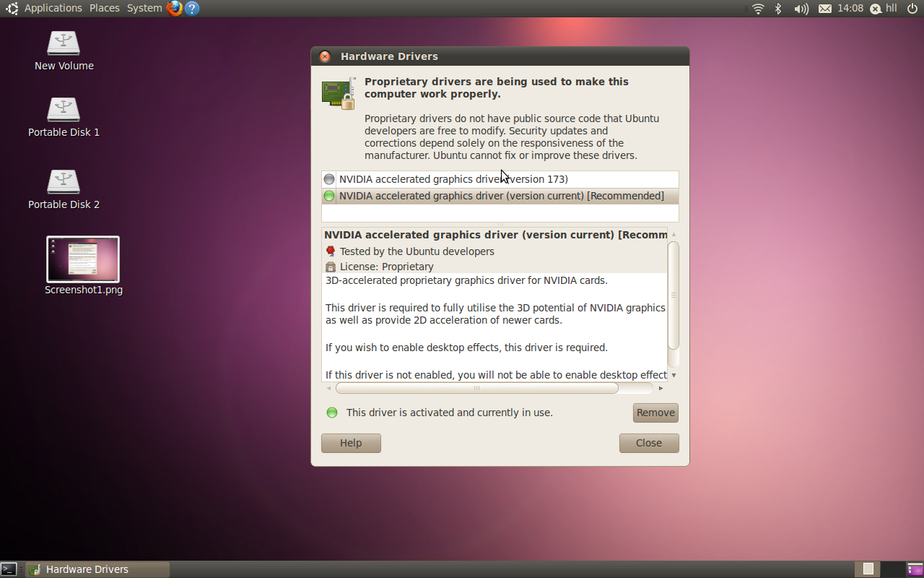The height and width of the screenshot is (578, 924).
Task: Click the Tested by Ubuntu developers badge icon
Action: point(331,251)
